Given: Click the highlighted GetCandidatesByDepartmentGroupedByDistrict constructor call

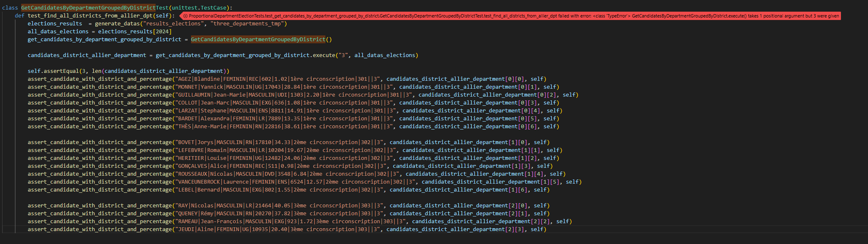Looking at the screenshot, I should tap(258, 40).
